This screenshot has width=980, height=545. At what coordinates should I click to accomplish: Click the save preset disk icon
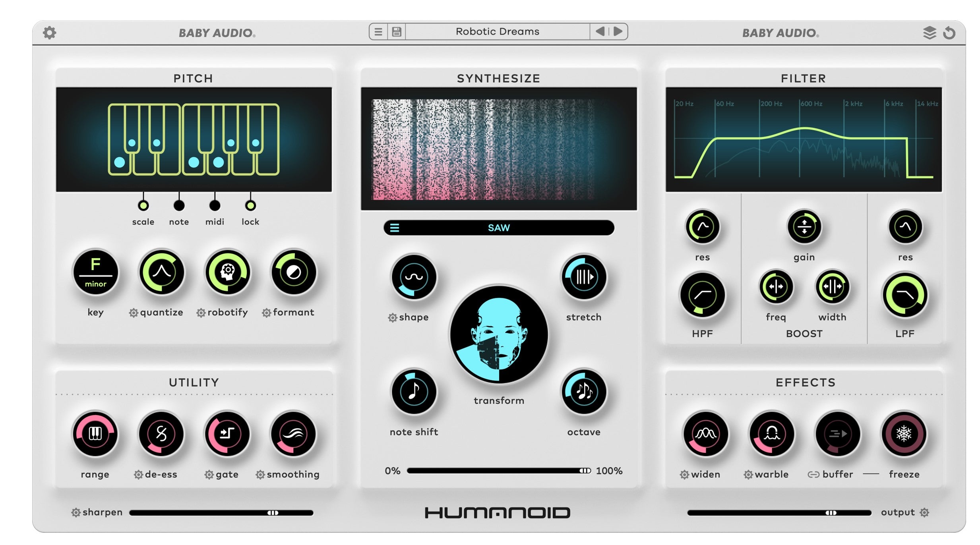point(396,31)
